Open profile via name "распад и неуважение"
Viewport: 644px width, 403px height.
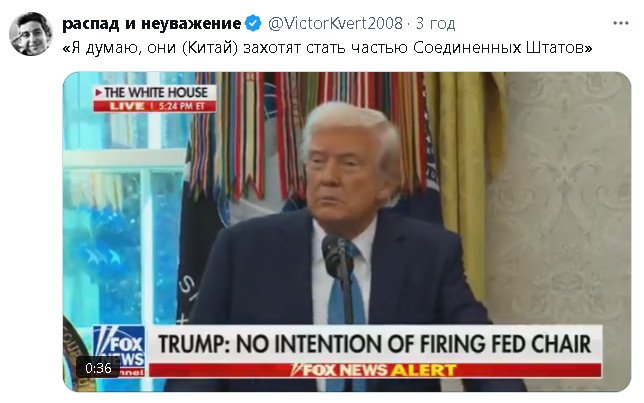[x=152, y=23]
